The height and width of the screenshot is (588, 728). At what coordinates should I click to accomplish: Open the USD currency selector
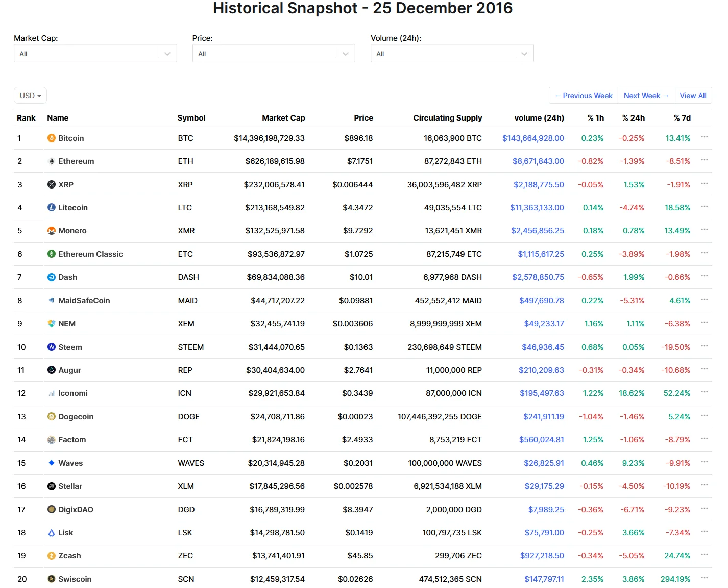click(30, 96)
